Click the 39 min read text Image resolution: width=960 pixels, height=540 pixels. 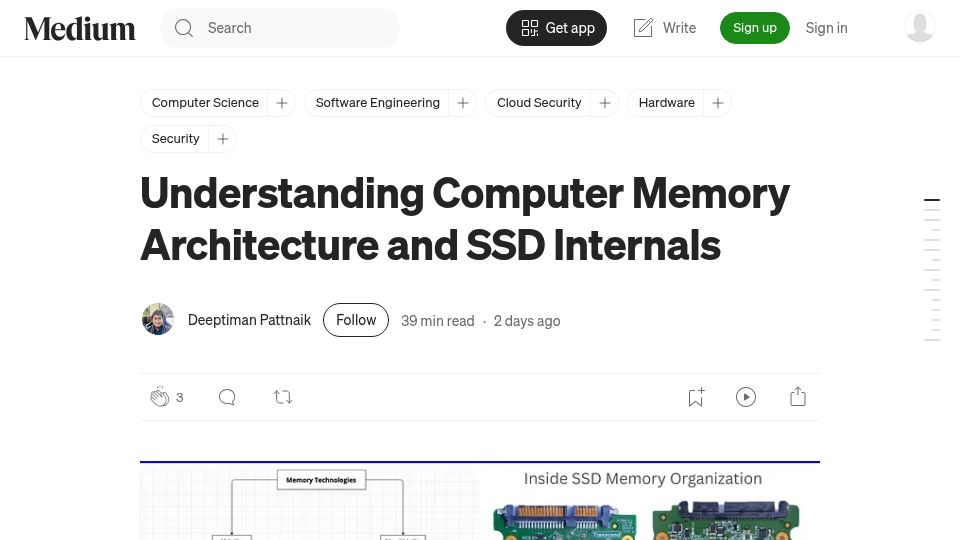click(438, 321)
